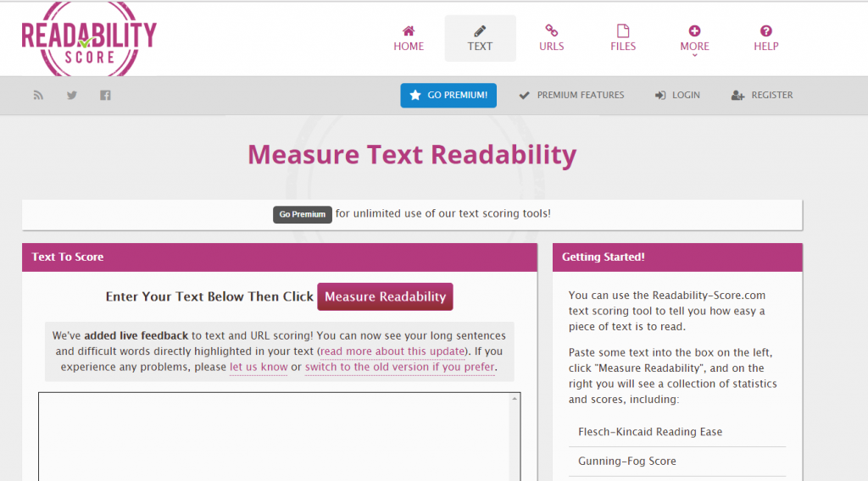This screenshot has height=481, width=868.
Task: Click the checkmark icon beside Premium Features
Action: [524, 95]
